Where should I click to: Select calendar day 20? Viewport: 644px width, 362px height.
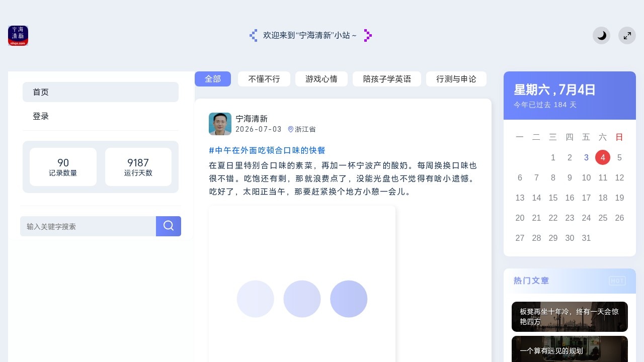point(520,218)
